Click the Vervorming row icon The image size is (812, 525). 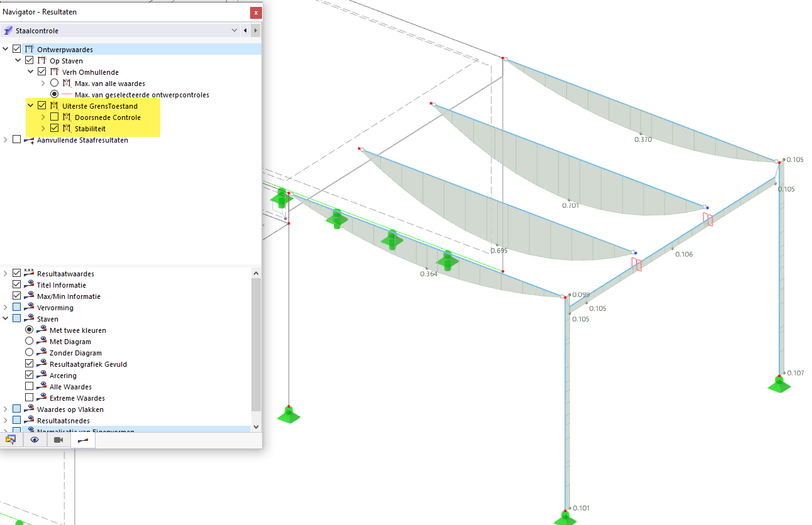(x=30, y=307)
